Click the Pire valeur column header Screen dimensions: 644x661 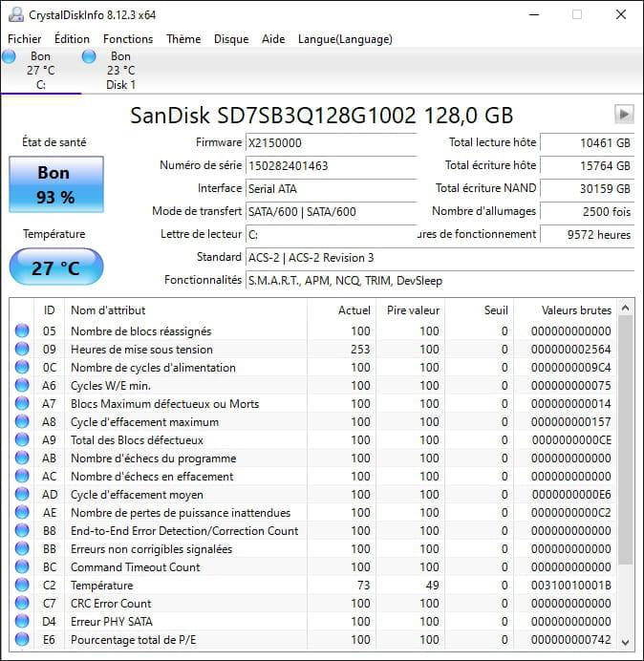coord(410,310)
